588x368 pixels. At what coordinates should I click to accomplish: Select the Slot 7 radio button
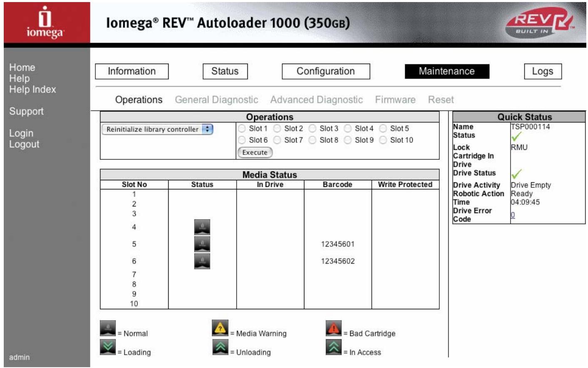click(277, 140)
